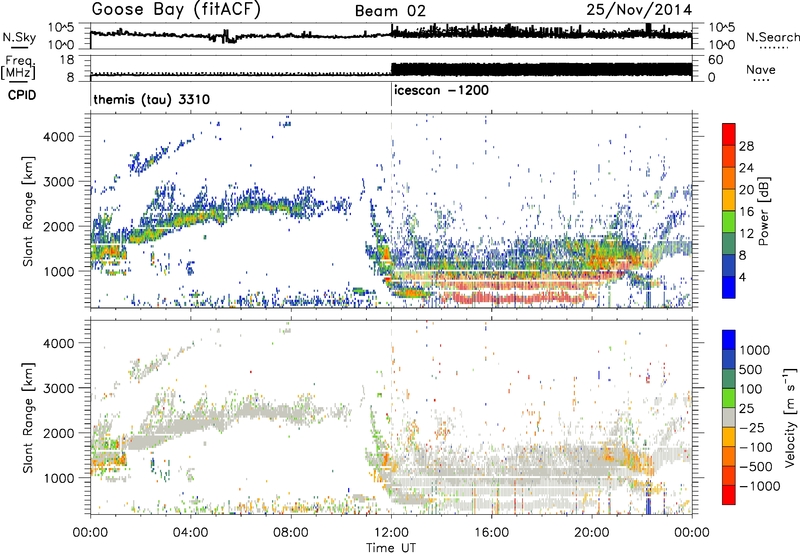Click the gray band of the velocity colorbar
Viewport: 800px width, 554px height.
click(729, 418)
